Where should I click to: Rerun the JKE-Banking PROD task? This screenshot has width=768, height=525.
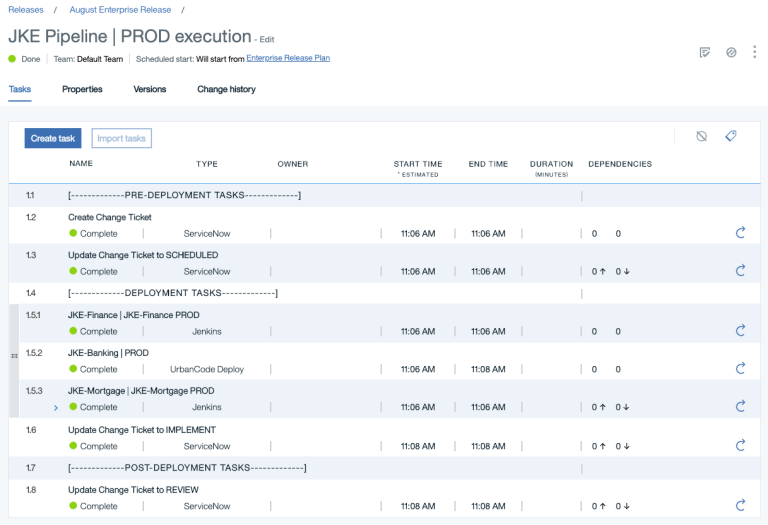pyautogui.click(x=741, y=369)
